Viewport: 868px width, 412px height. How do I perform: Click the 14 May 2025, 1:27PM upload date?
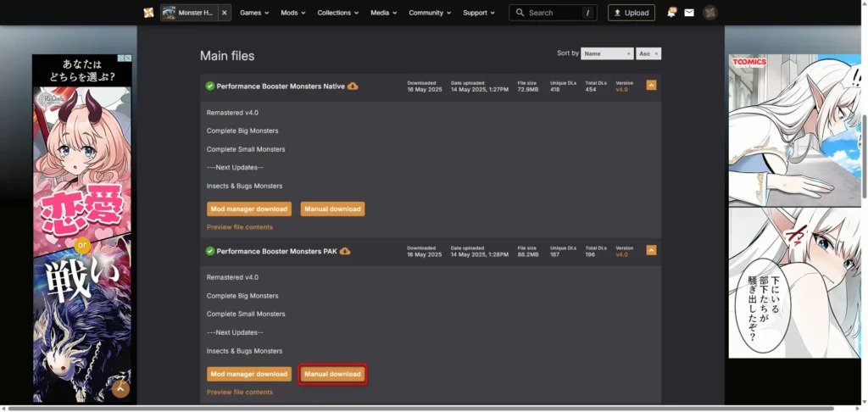click(x=480, y=89)
